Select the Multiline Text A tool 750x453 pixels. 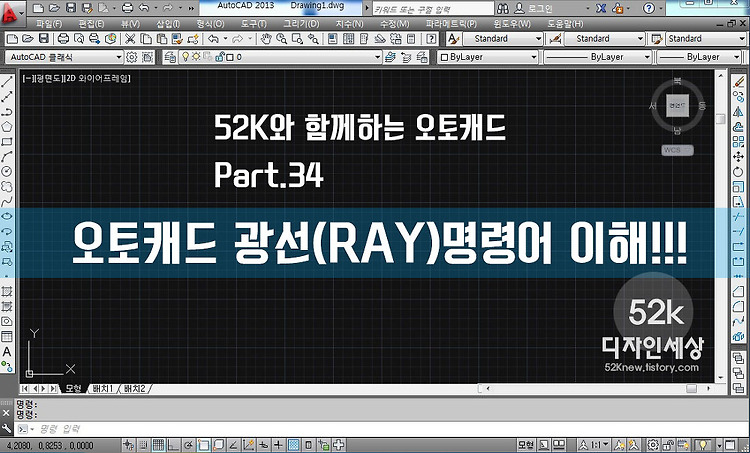[x=7, y=352]
